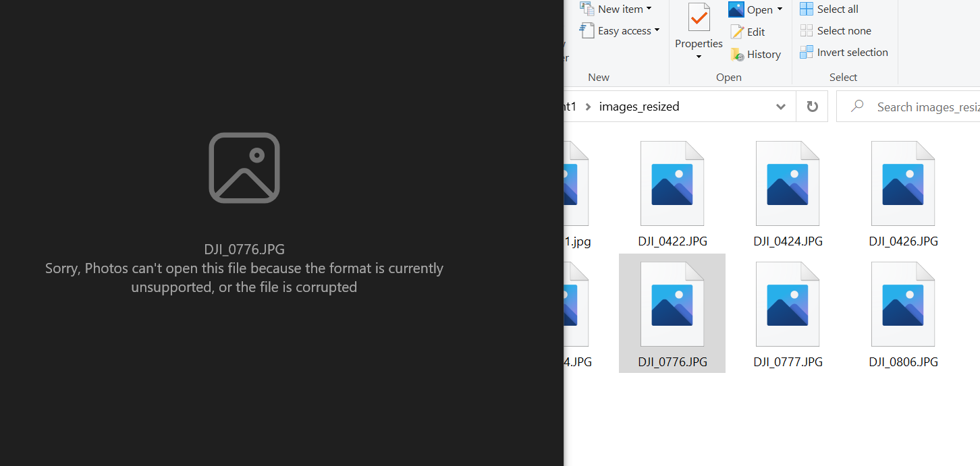Click the New item icon
The height and width of the screenshot is (466, 980).
pos(586,8)
